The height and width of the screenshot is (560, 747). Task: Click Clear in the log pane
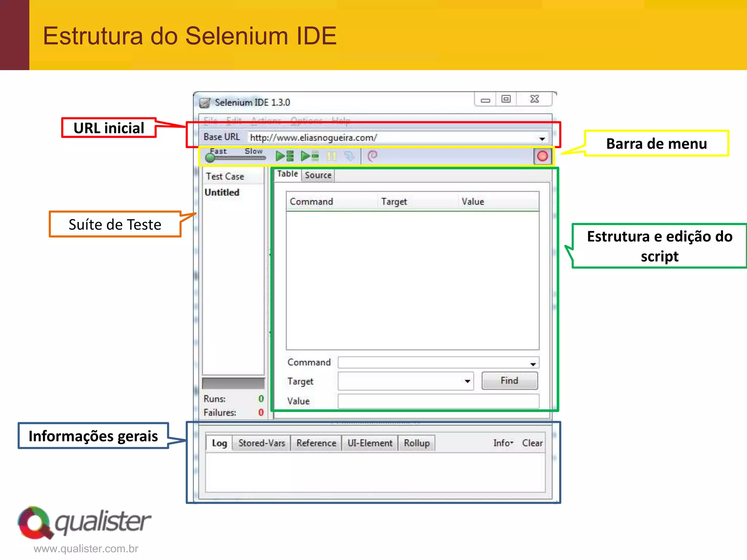532,443
